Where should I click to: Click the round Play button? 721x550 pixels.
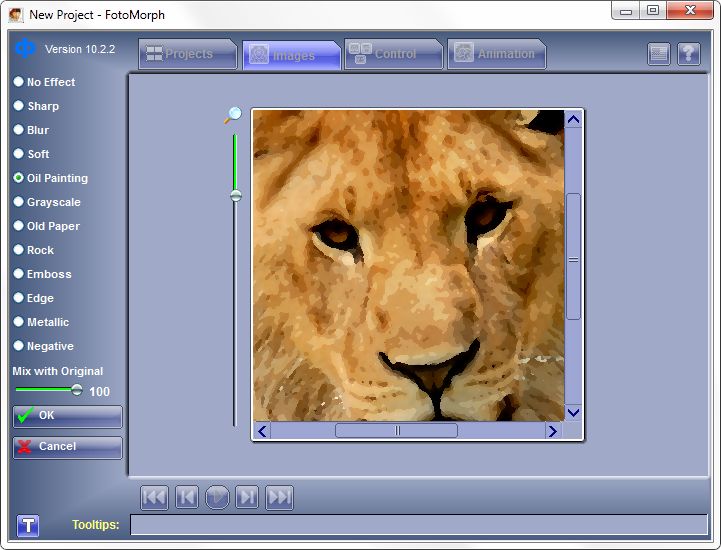tap(217, 498)
